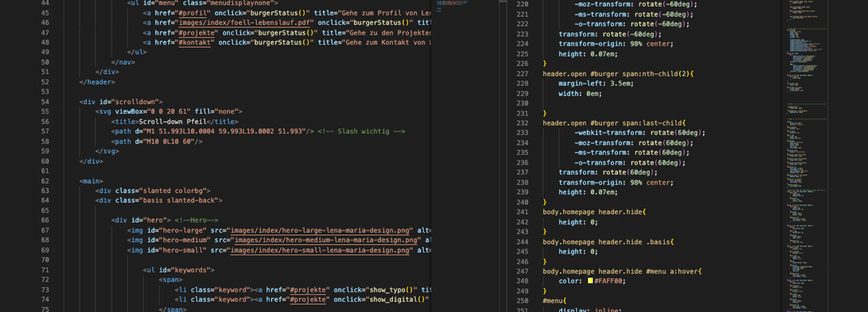Click the yellow #FAFF00 color swatch

[x=590, y=281]
